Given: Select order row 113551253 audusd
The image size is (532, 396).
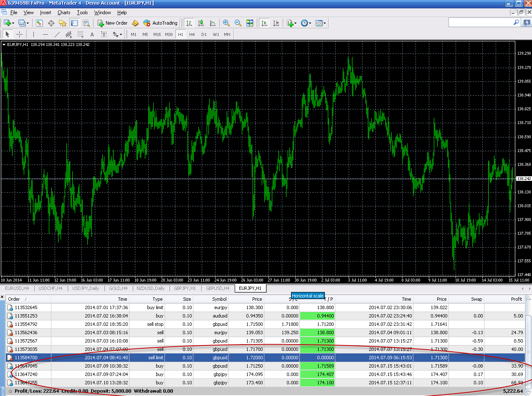Looking at the screenshot, I should 265,316.
